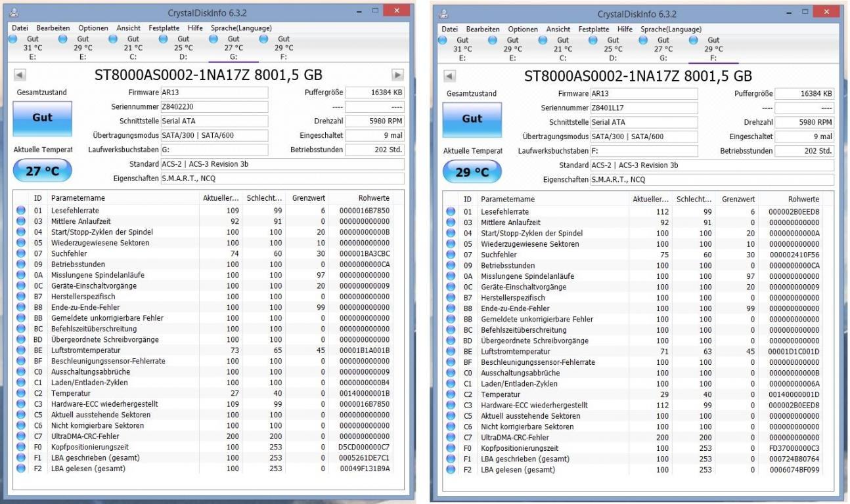Click the Seriennummer field showing Z8401L17
The image size is (850, 504).
tap(644, 108)
